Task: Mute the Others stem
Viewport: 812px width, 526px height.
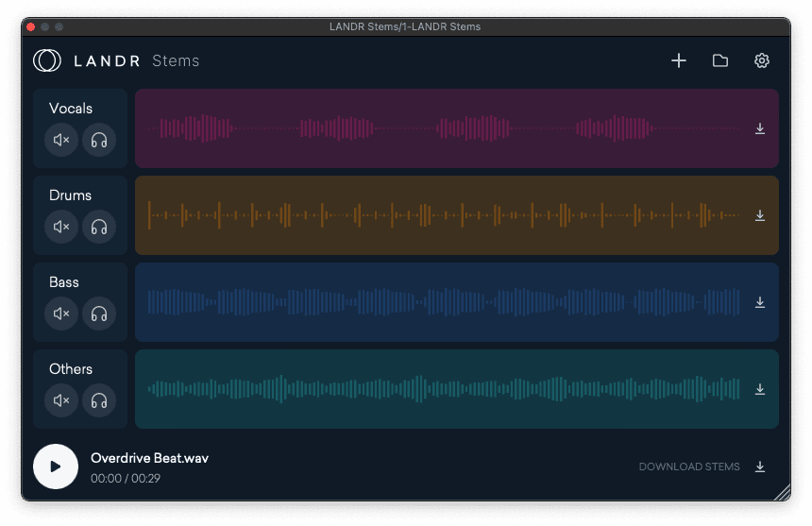Action: coord(61,401)
